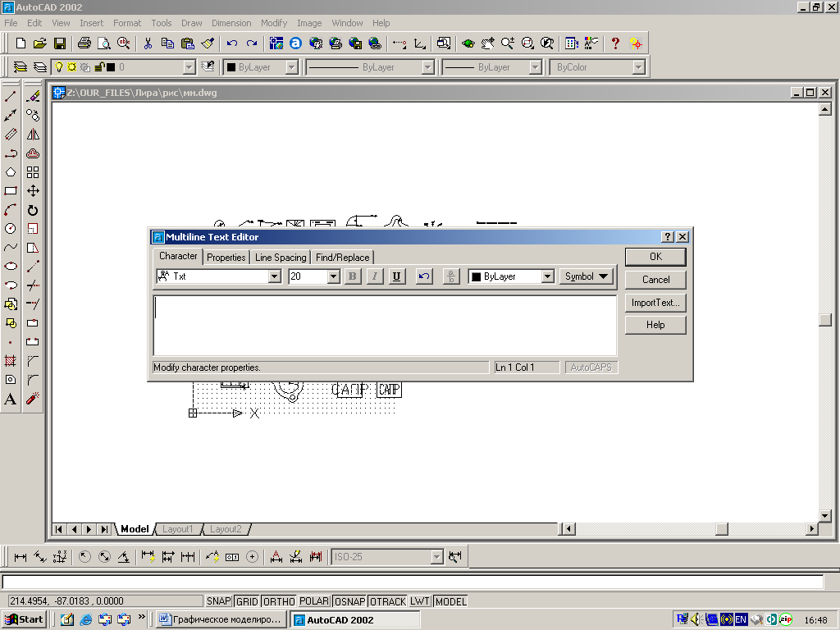Click the Windows Start button
Viewport: 840px width, 630px height.
click(24, 620)
